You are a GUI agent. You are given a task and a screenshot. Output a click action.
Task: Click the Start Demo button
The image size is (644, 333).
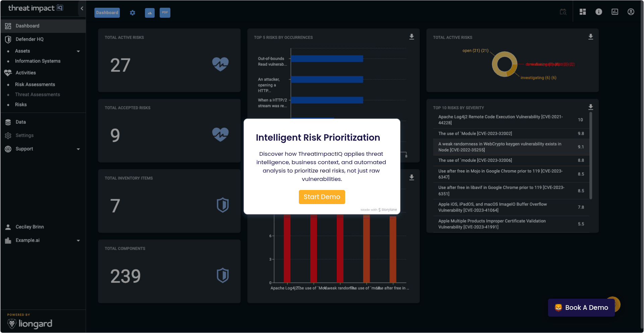[x=322, y=197]
